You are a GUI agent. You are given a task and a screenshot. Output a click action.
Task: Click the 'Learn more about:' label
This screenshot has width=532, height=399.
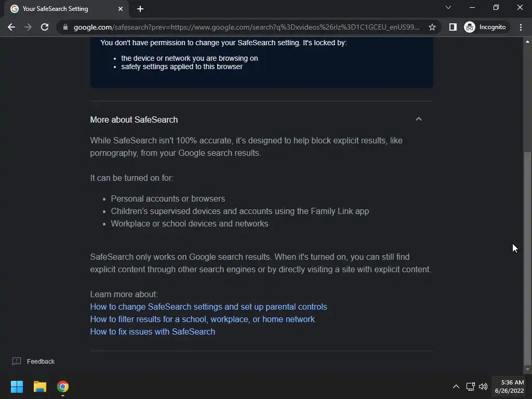[x=124, y=295]
